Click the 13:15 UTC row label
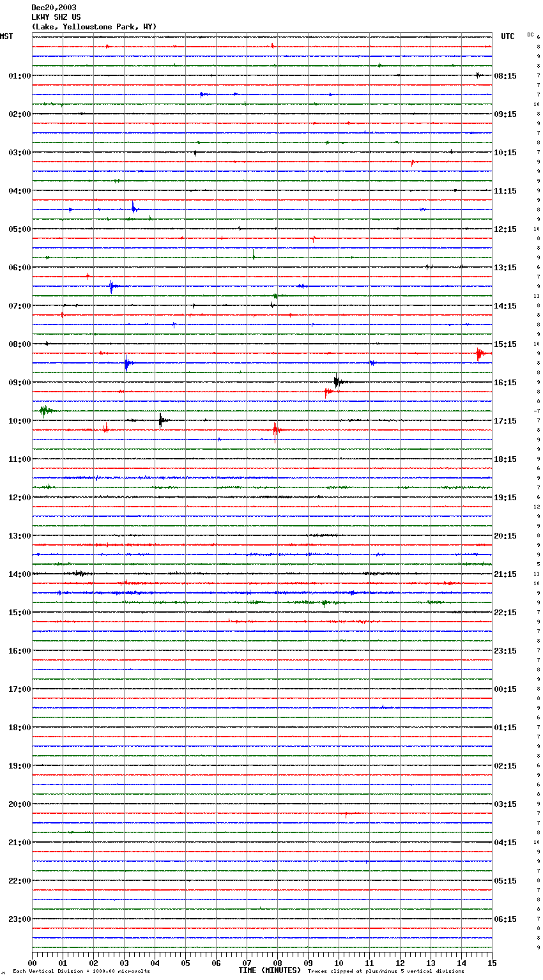Image resolution: width=543 pixels, height=980 pixels. (505, 268)
